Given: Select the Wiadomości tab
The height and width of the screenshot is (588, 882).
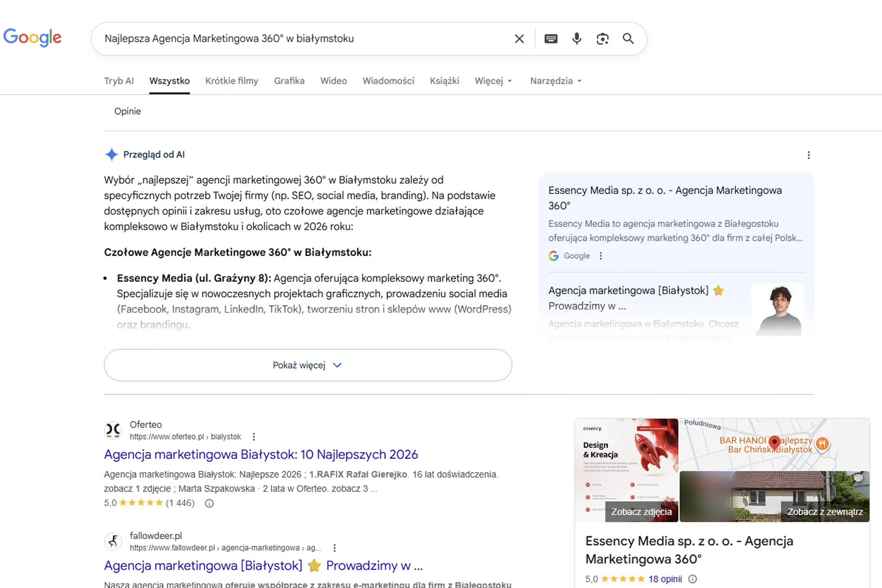Looking at the screenshot, I should 388,81.
